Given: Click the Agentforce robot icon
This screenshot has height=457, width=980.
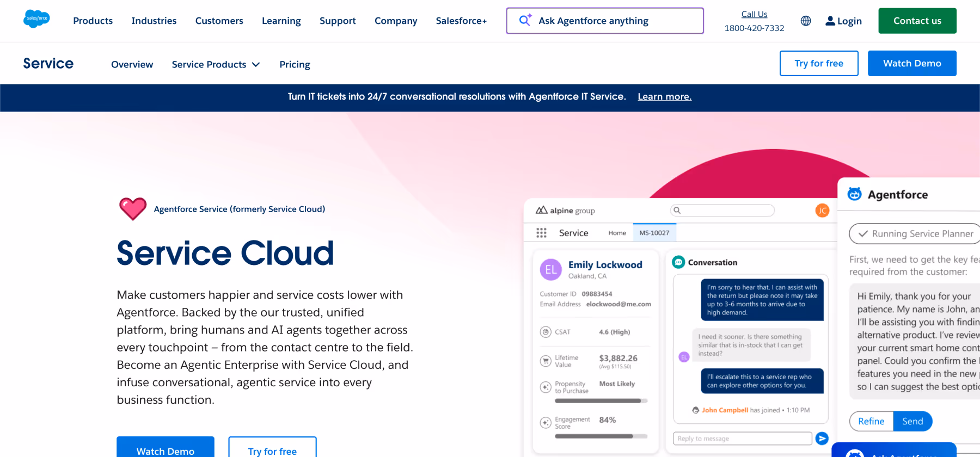Looking at the screenshot, I should (x=855, y=194).
